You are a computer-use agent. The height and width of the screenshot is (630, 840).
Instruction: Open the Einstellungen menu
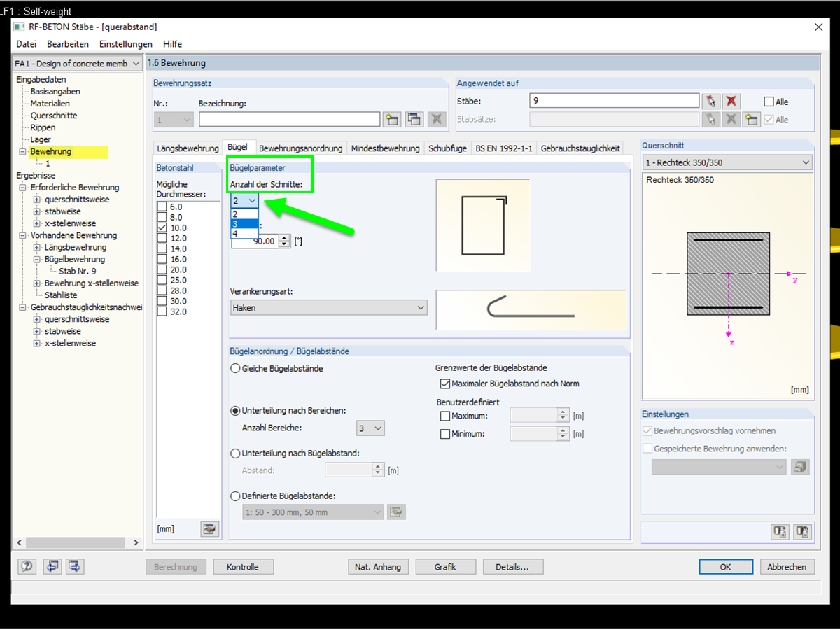point(126,44)
